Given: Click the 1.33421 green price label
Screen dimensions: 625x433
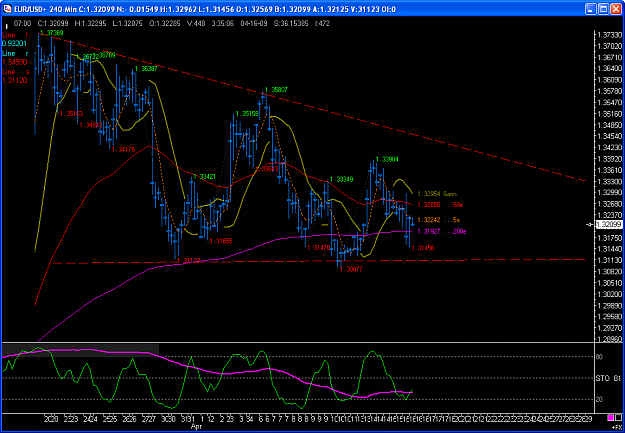Looking at the screenshot, I should [204, 176].
